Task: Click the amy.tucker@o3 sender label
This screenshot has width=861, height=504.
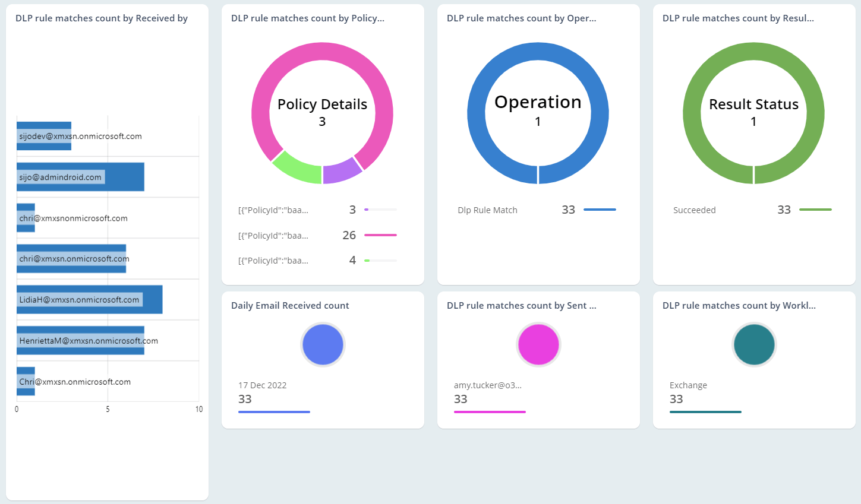Action: click(487, 385)
